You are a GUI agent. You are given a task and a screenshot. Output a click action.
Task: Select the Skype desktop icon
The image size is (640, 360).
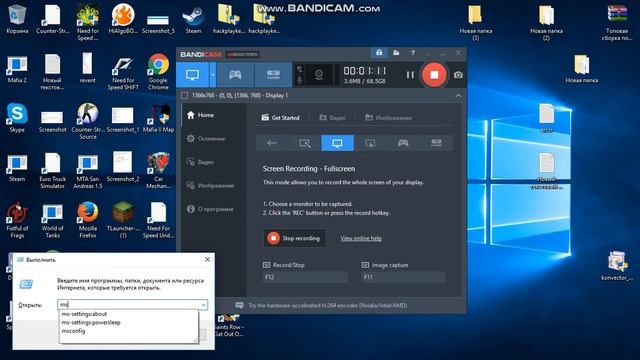[x=17, y=118]
